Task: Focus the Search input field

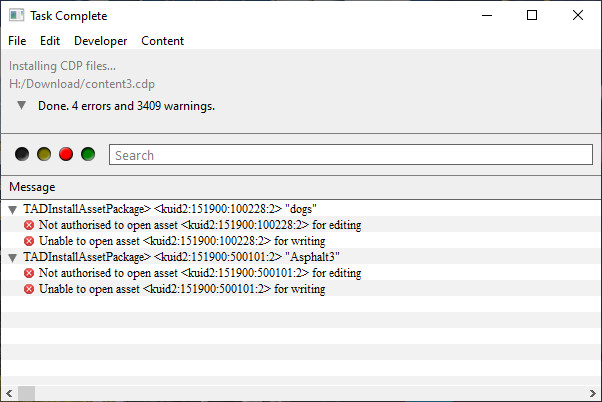Action: [351, 155]
